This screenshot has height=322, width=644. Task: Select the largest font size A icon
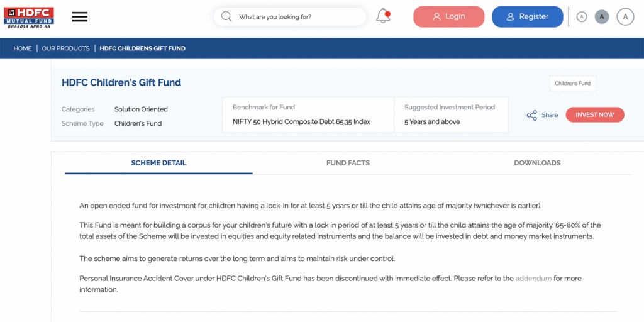point(626,17)
